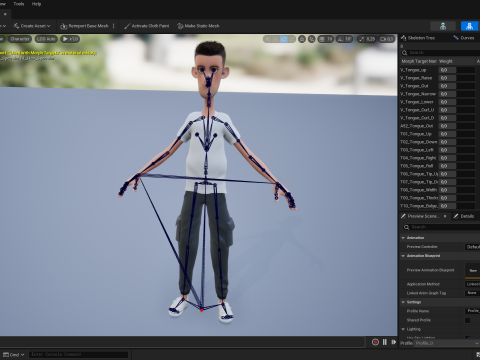The height and width of the screenshot is (360, 480).
Task: Select the T08_Tongue_Width morph target
Action: point(418,190)
